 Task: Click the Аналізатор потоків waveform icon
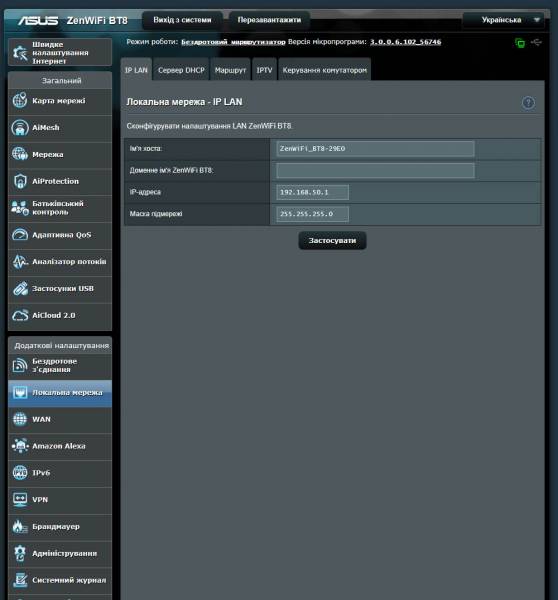click(20, 261)
